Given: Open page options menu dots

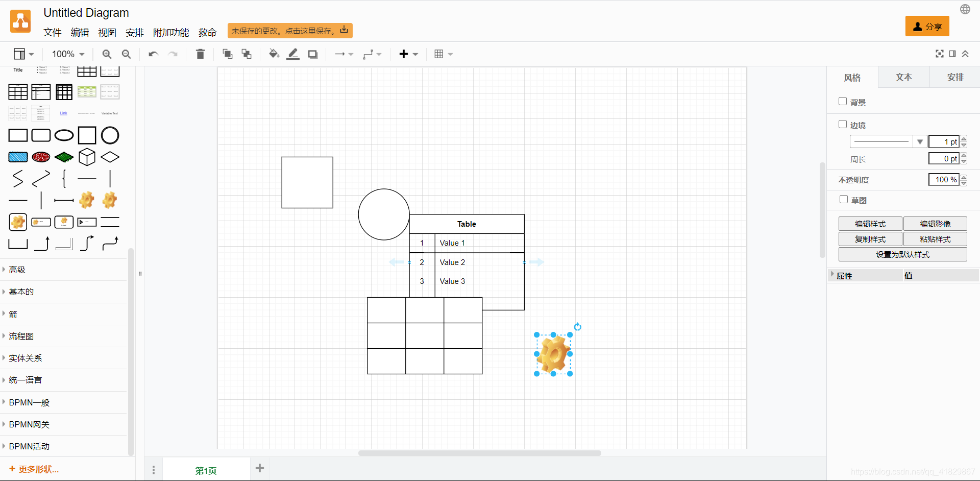Looking at the screenshot, I should 154,470.
